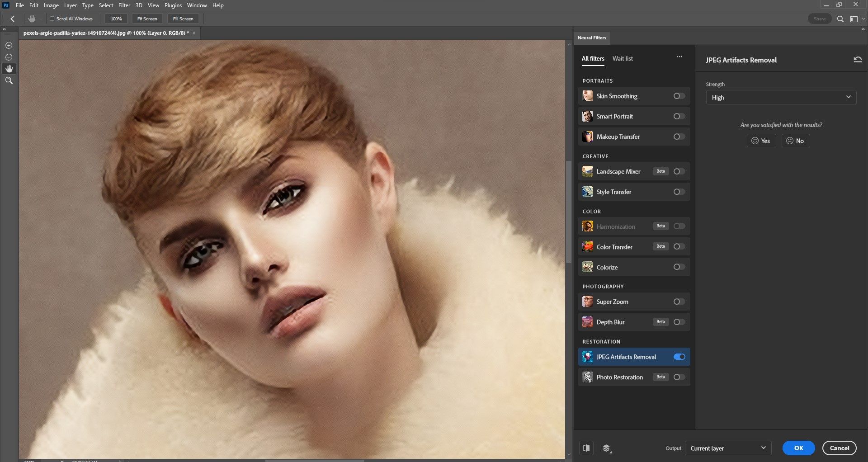Open the three-dot filters options menu
This screenshot has height=462, width=868.
tap(679, 57)
